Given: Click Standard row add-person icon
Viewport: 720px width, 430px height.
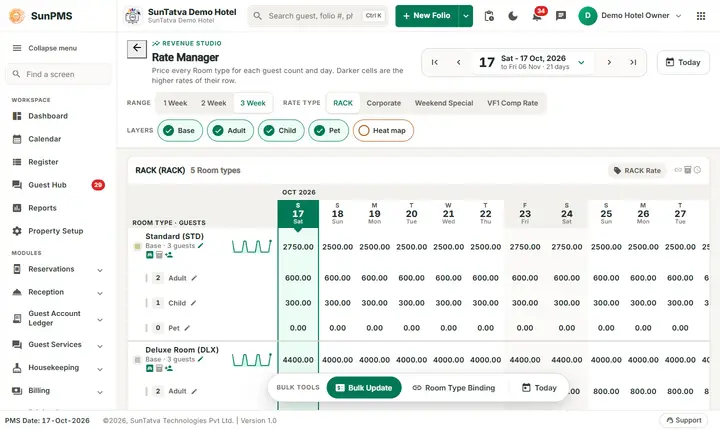Looking at the screenshot, I should [x=169, y=255].
